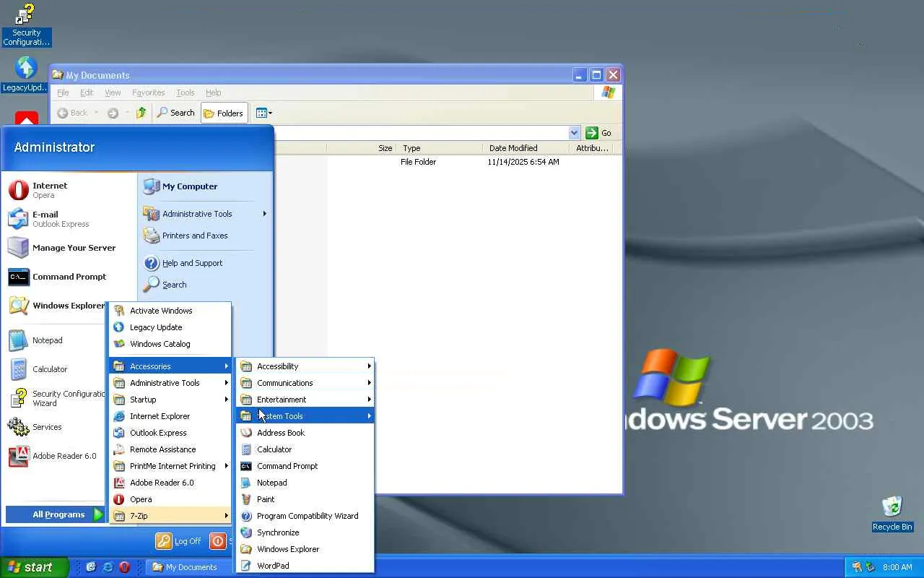Click the "11/14/2025 6:54 AM" date cell

pyautogui.click(x=523, y=162)
